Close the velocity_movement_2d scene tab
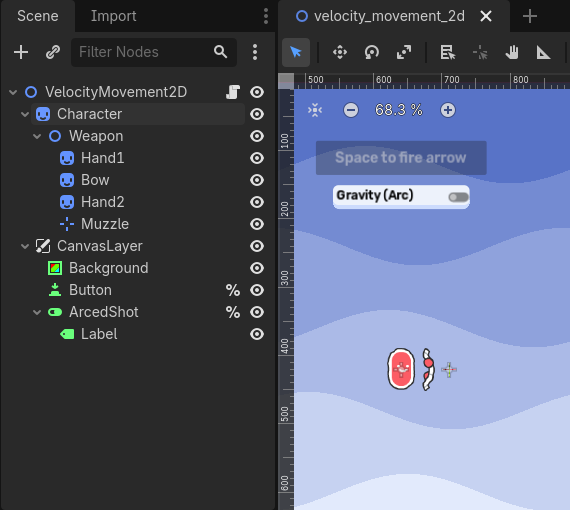This screenshot has width=570, height=510. click(x=486, y=16)
